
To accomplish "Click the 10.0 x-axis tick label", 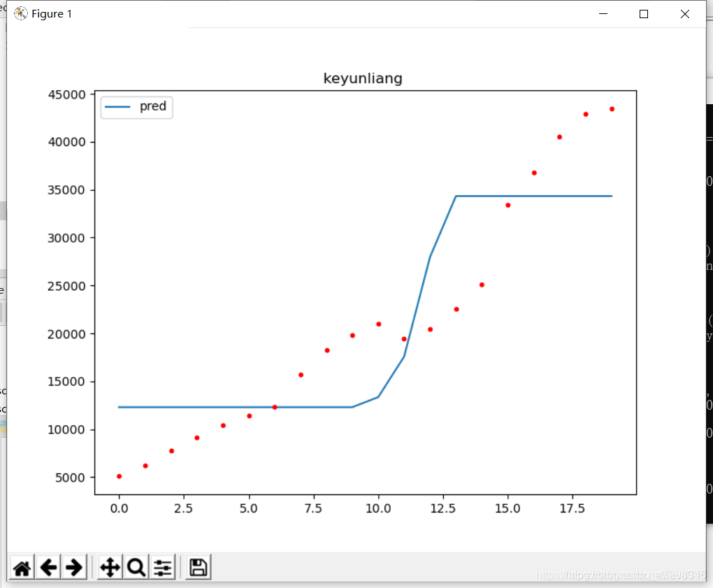I will click(x=378, y=508).
